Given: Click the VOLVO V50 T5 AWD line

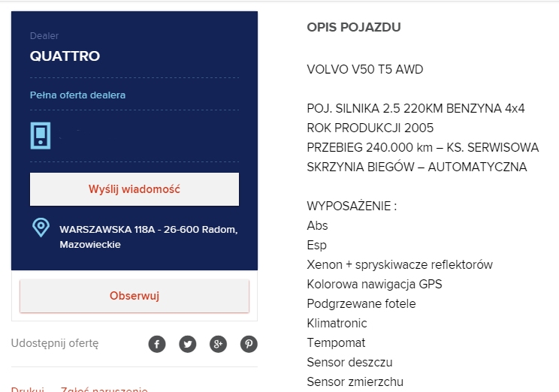Looking at the screenshot, I should pyautogui.click(x=365, y=69).
